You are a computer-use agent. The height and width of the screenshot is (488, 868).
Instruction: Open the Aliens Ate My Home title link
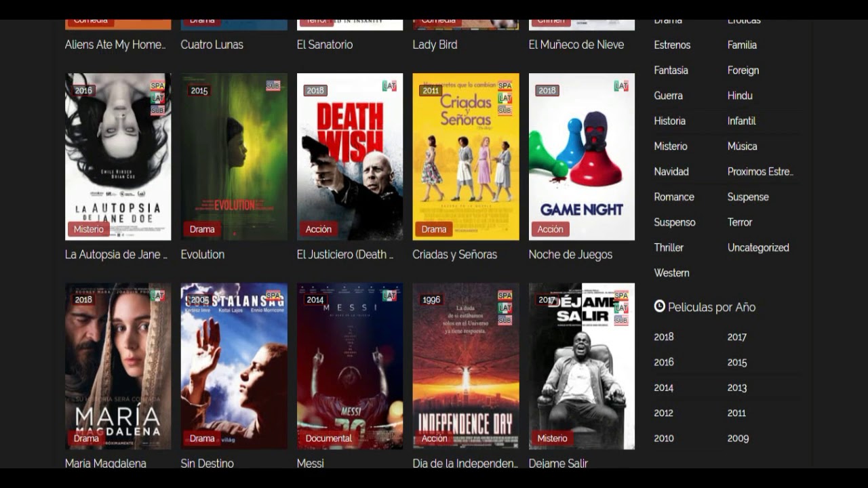pos(115,45)
